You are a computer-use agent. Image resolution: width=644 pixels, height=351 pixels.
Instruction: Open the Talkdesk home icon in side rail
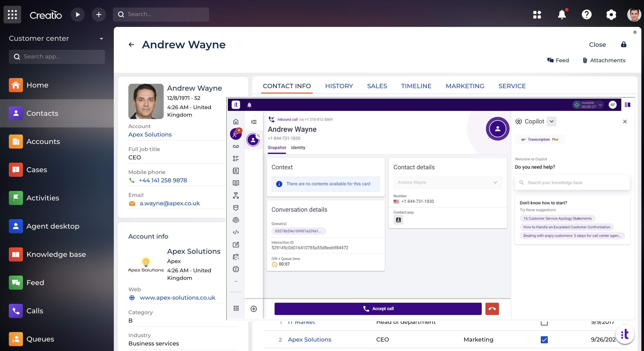click(236, 122)
